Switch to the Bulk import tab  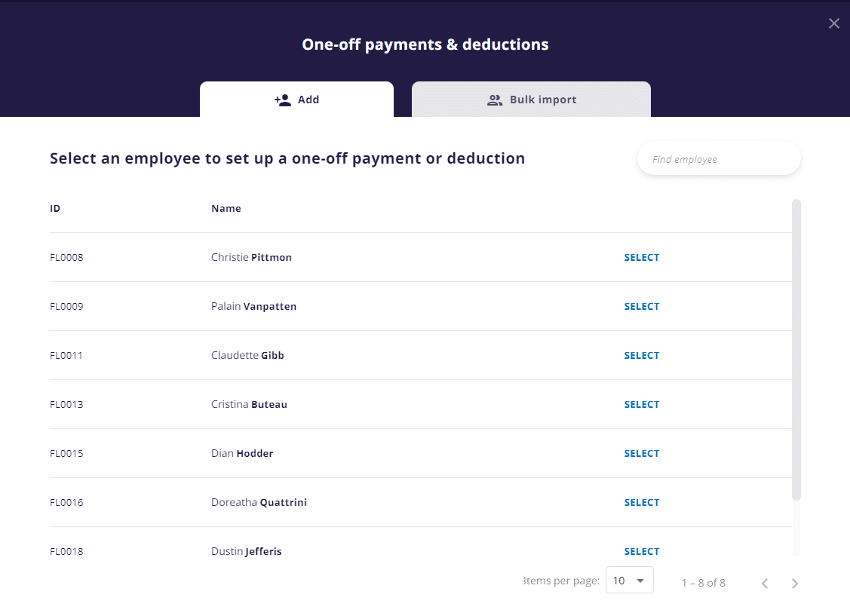pos(531,99)
